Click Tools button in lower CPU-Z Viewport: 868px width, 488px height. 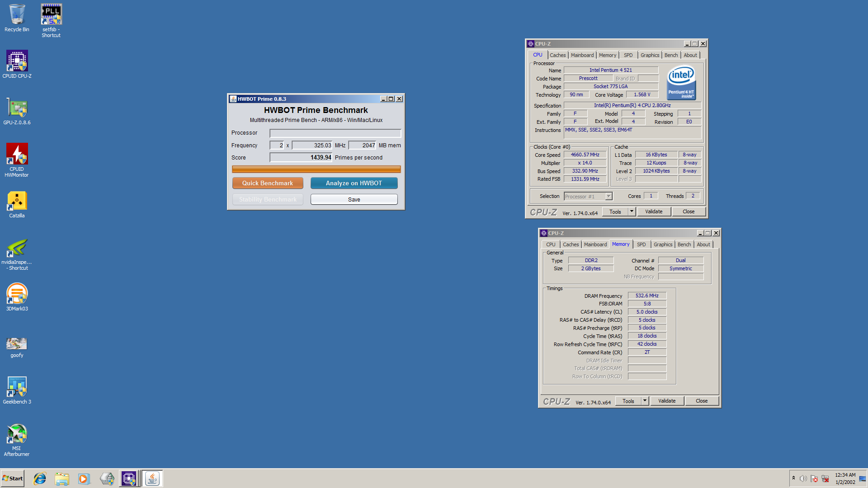(x=628, y=401)
